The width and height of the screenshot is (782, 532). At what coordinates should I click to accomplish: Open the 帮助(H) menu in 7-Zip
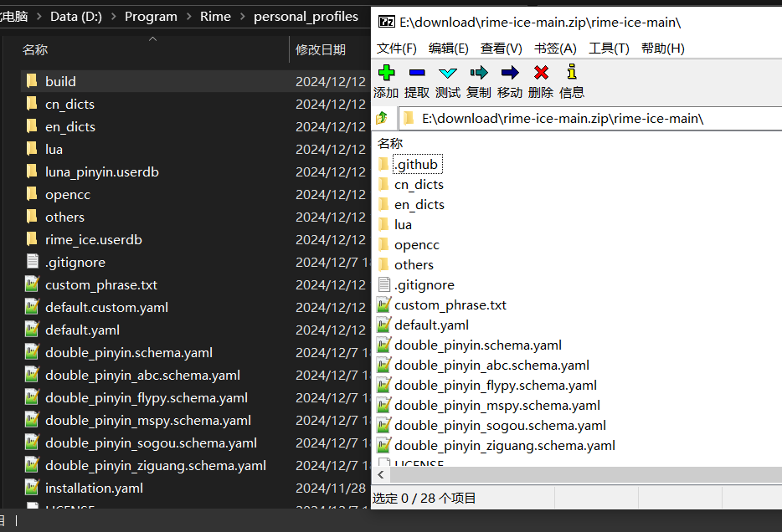point(663,49)
